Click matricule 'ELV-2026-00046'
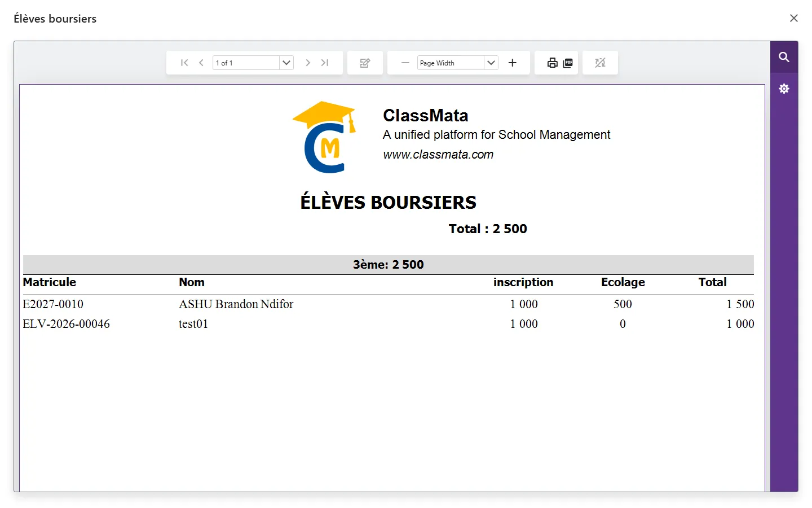The image size is (812, 508). coord(67,324)
